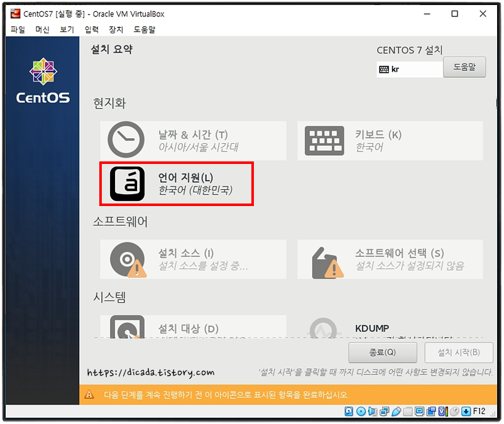Select the 설치 대상 (D) label

[x=189, y=329]
